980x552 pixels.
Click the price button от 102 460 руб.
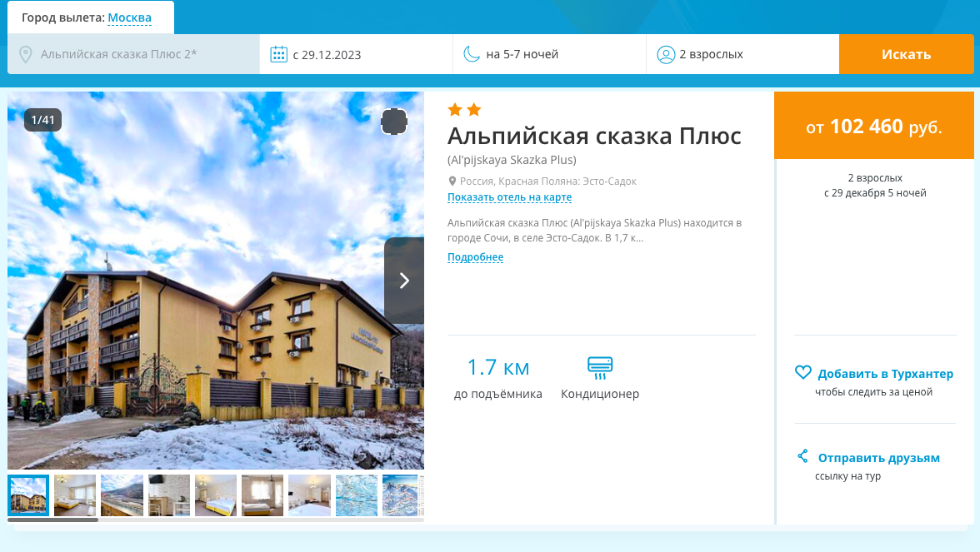click(873, 126)
